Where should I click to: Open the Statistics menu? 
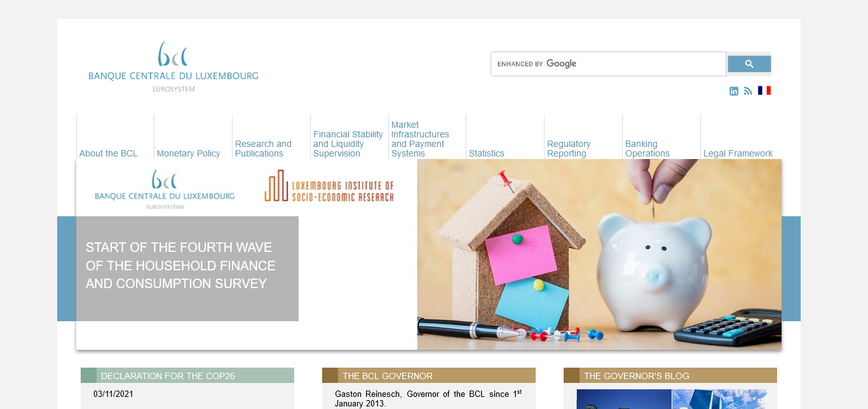[x=487, y=153]
